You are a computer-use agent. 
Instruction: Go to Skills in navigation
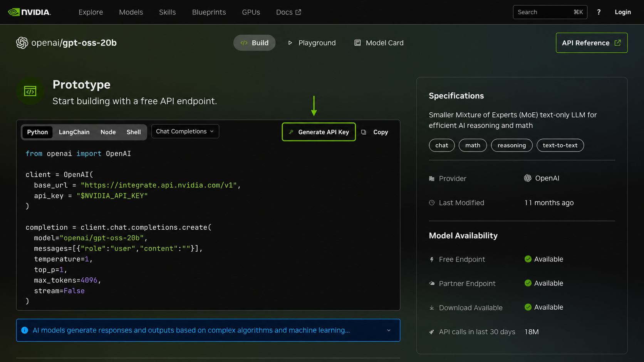(168, 12)
